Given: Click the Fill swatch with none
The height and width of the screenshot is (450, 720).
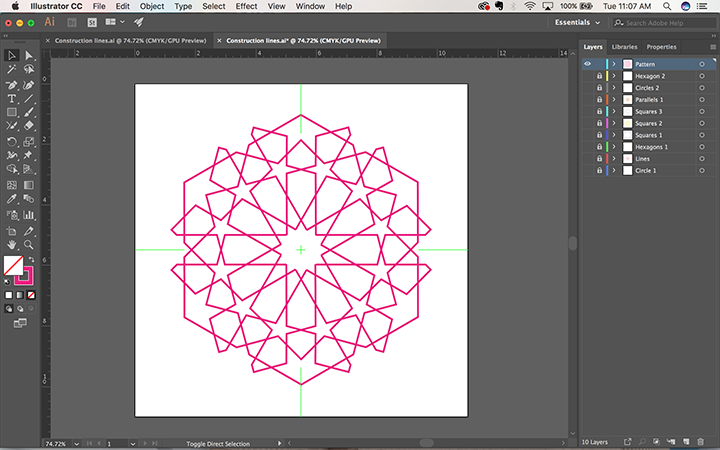Looking at the screenshot, I should [x=13, y=265].
